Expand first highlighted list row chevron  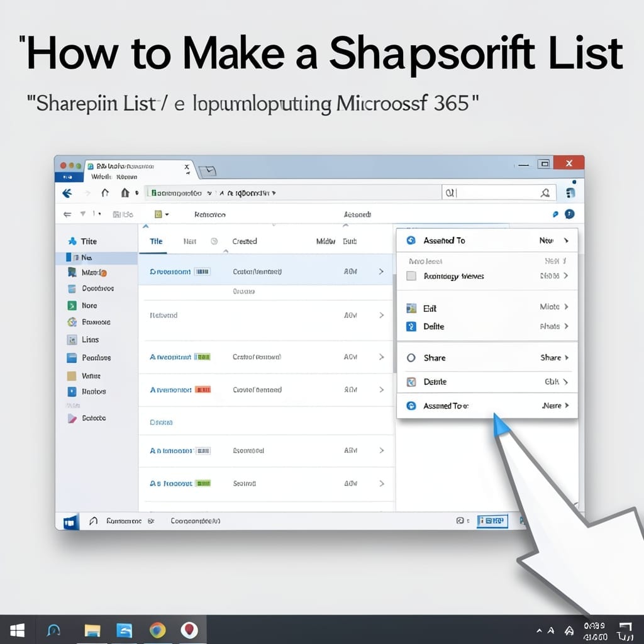tap(381, 272)
